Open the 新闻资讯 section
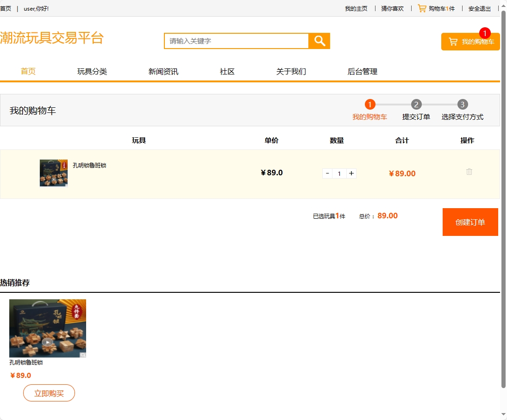This screenshot has height=420, width=507. click(163, 71)
